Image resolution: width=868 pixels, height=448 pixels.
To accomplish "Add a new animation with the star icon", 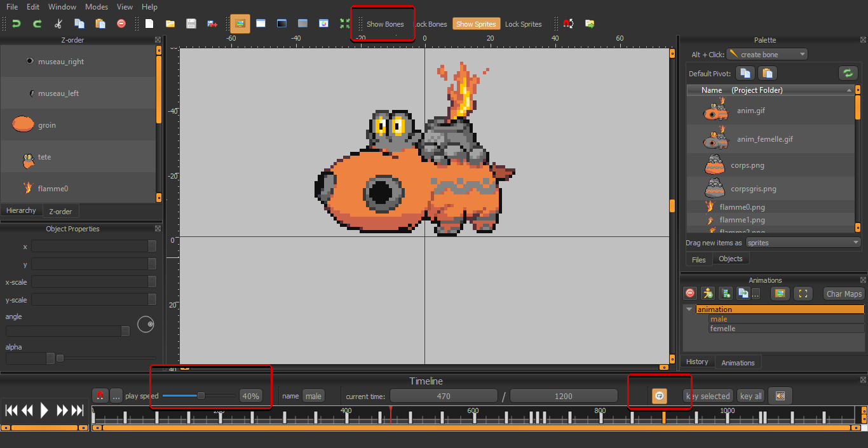I will point(708,293).
